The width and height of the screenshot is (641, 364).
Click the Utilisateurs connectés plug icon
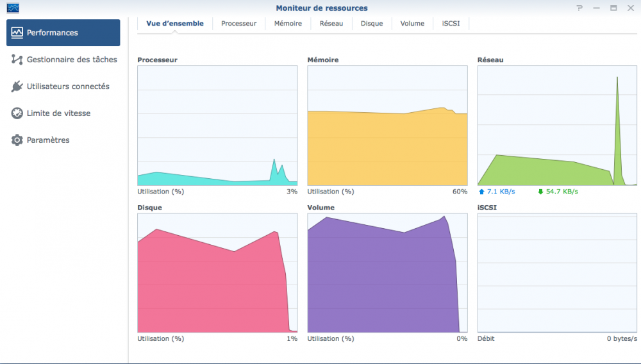click(x=17, y=87)
